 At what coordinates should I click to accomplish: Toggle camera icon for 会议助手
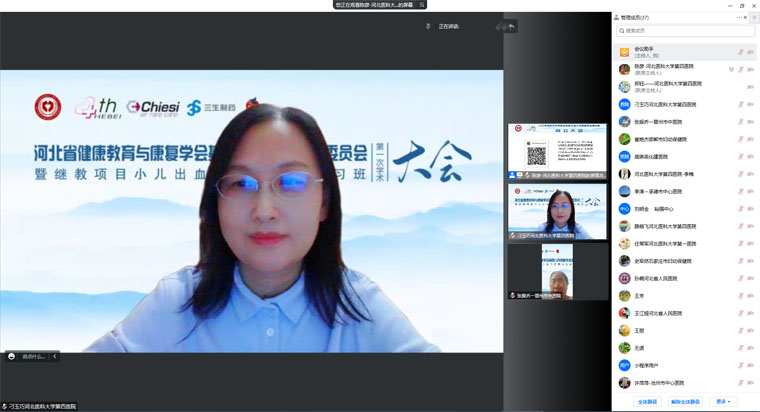[750, 52]
